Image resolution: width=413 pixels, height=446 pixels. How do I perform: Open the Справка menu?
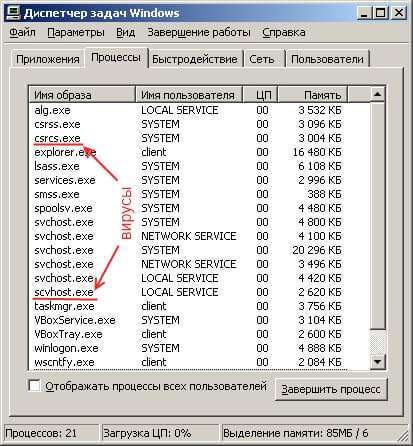tap(284, 33)
